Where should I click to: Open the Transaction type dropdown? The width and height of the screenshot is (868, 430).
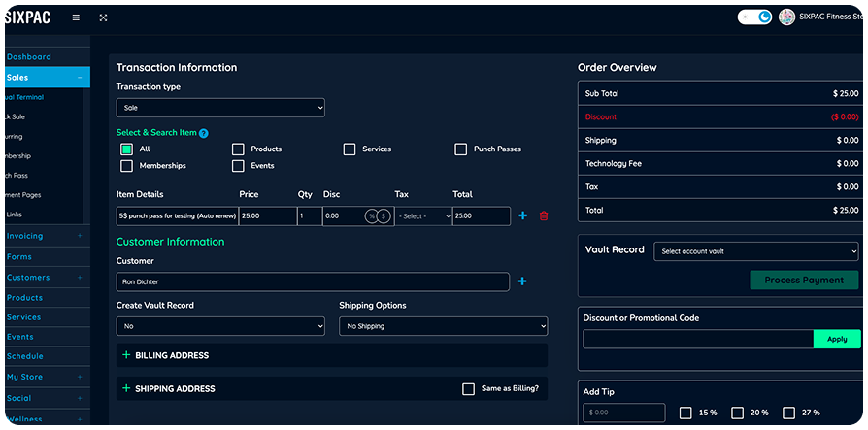click(x=220, y=108)
